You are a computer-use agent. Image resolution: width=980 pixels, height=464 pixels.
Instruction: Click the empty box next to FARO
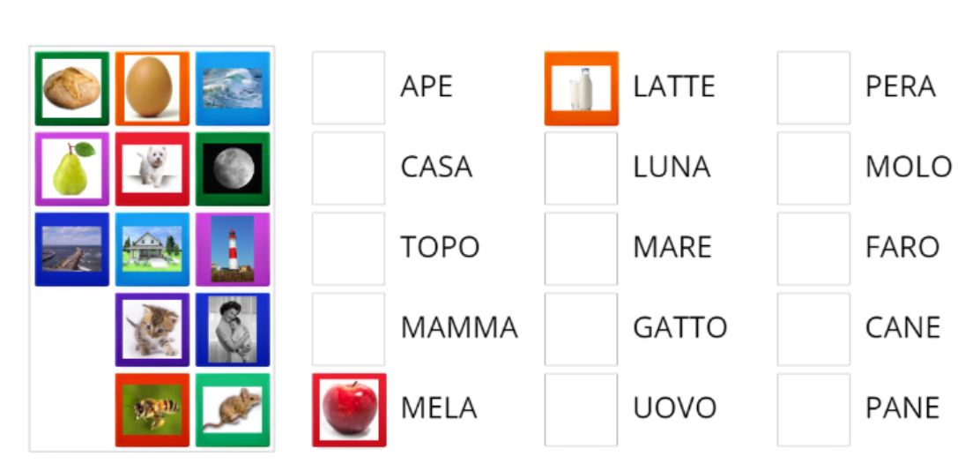(813, 249)
